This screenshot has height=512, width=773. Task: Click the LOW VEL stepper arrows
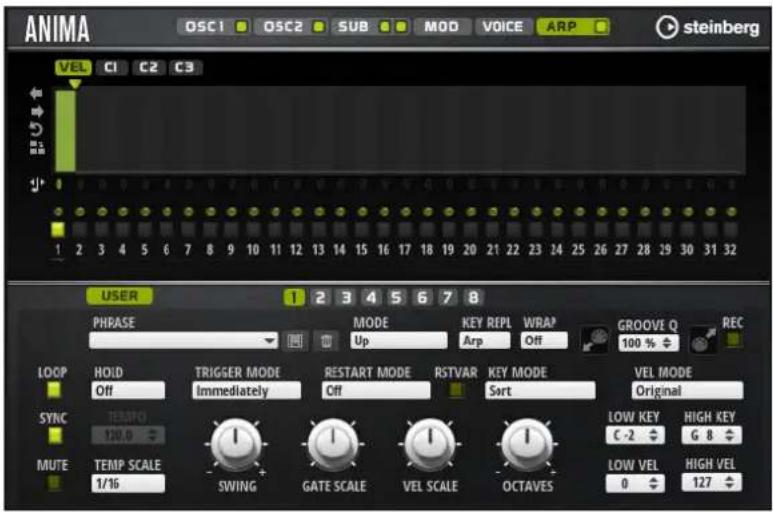(653, 483)
